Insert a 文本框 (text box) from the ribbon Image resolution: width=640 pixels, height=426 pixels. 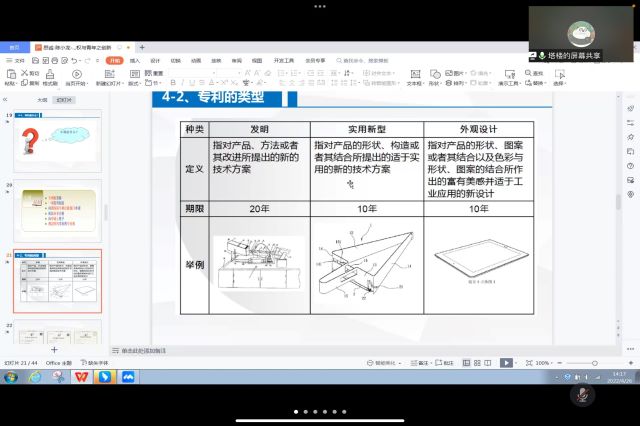[413, 77]
